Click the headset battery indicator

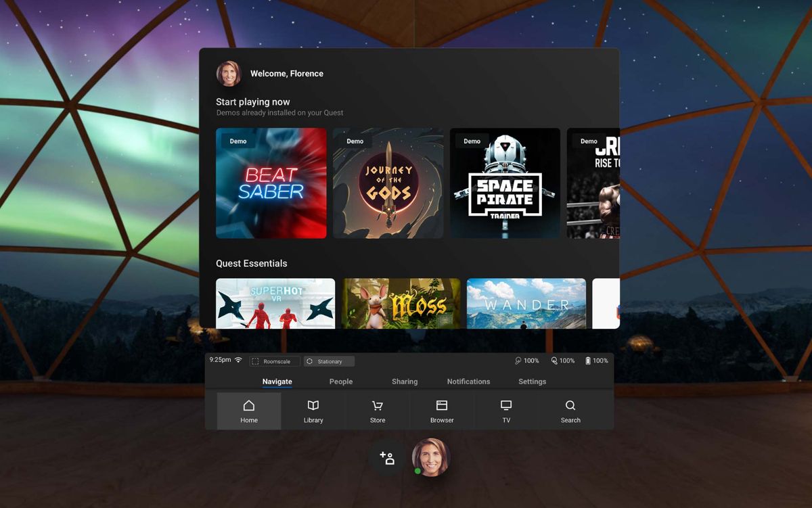(589, 360)
